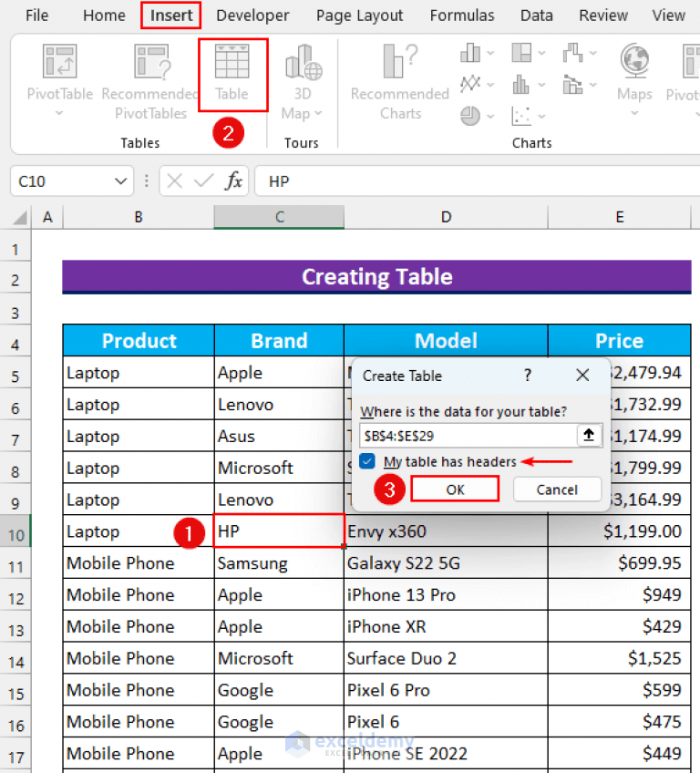
Task: Confirm the formula bar entry
Action: [203, 180]
